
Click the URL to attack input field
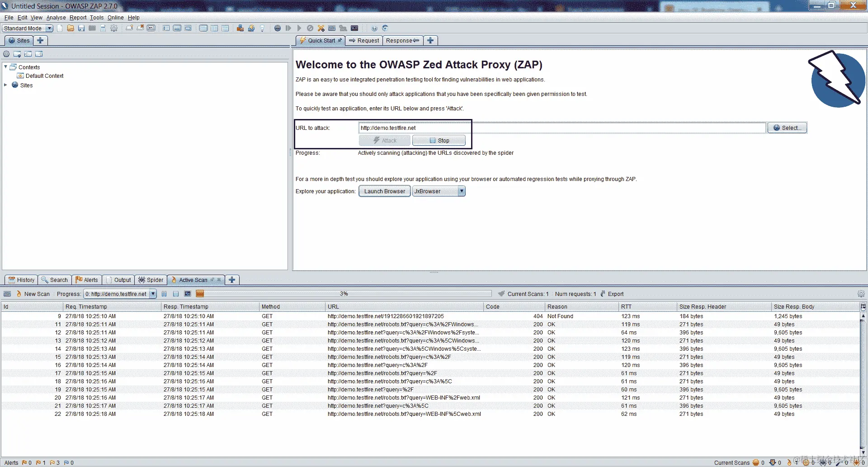pyautogui.click(x=562, y=128)
